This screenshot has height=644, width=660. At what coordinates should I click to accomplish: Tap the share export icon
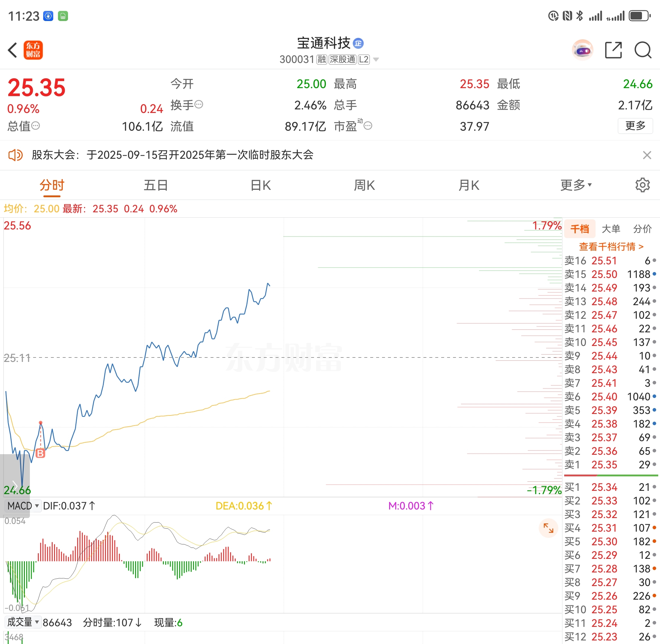click(x=613, y=50)
